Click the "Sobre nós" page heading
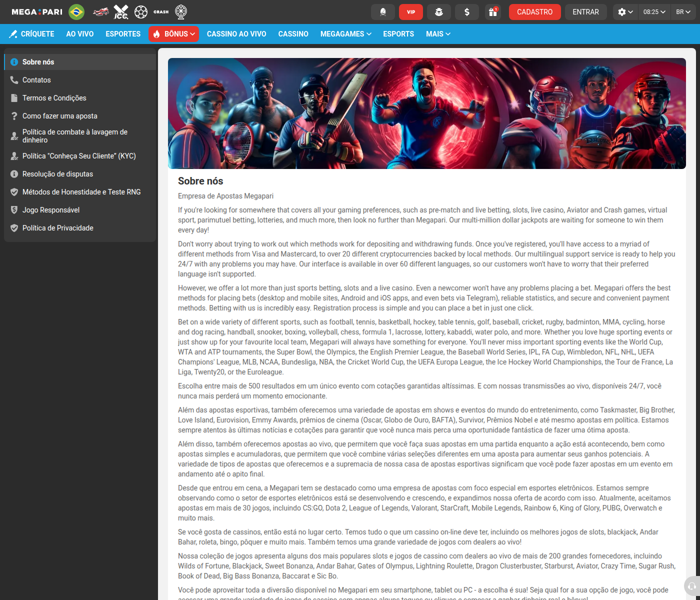The width and height of the screenshot is (700, 600). [x=200, y=181]
